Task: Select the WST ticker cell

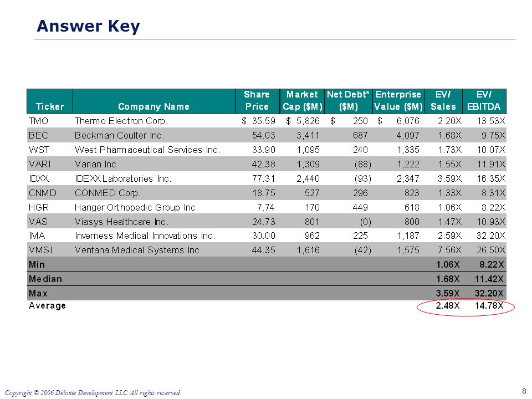Action: (39, 150)
